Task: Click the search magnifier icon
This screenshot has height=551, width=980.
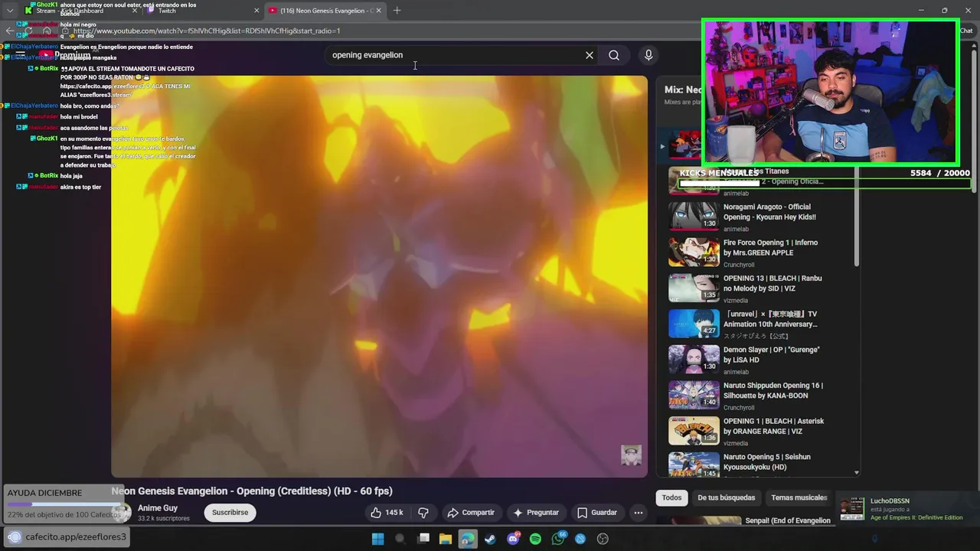Action: [614, 55]
